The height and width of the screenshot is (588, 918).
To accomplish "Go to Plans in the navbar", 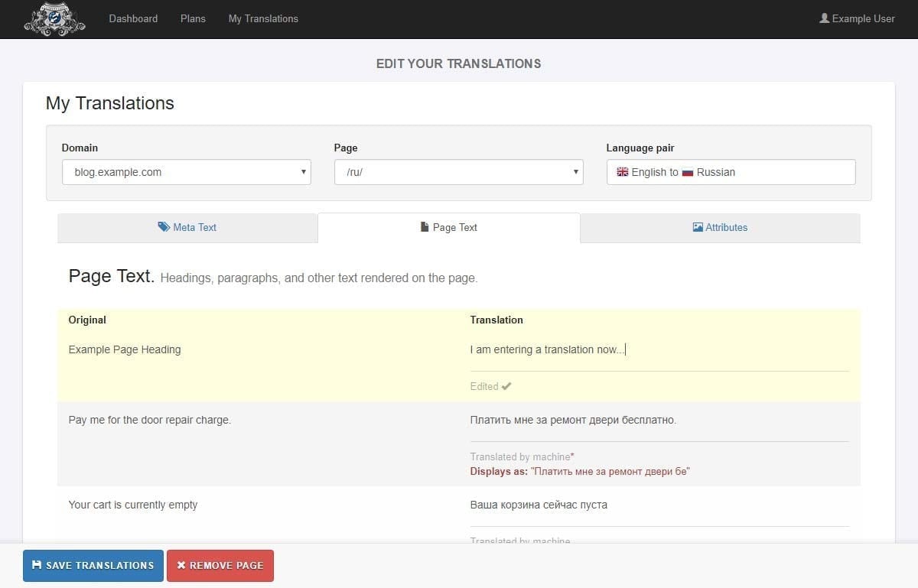I will pos(193,18).
